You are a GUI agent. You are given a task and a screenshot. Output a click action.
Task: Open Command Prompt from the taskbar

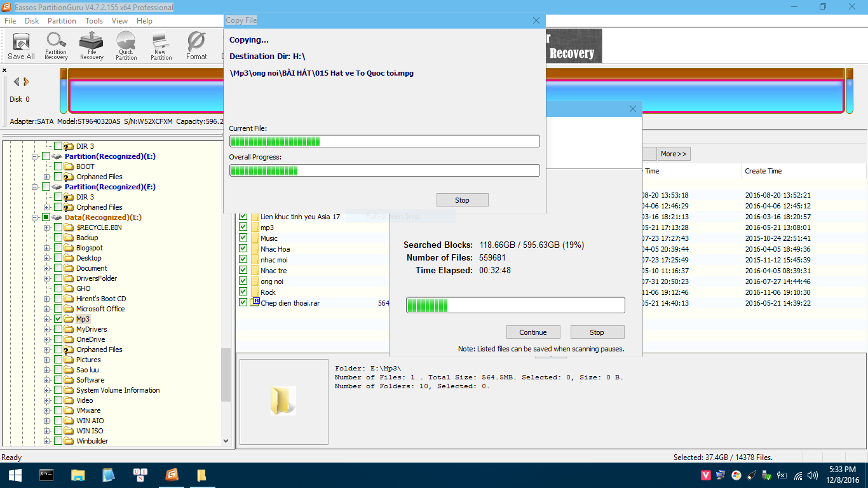pos(46,475)
